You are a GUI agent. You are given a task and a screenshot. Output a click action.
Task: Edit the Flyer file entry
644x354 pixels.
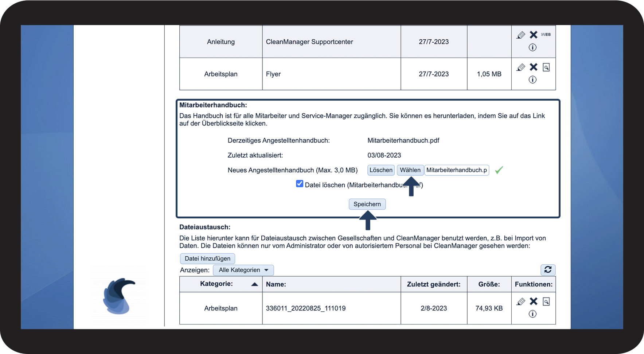tap(521, 67)
